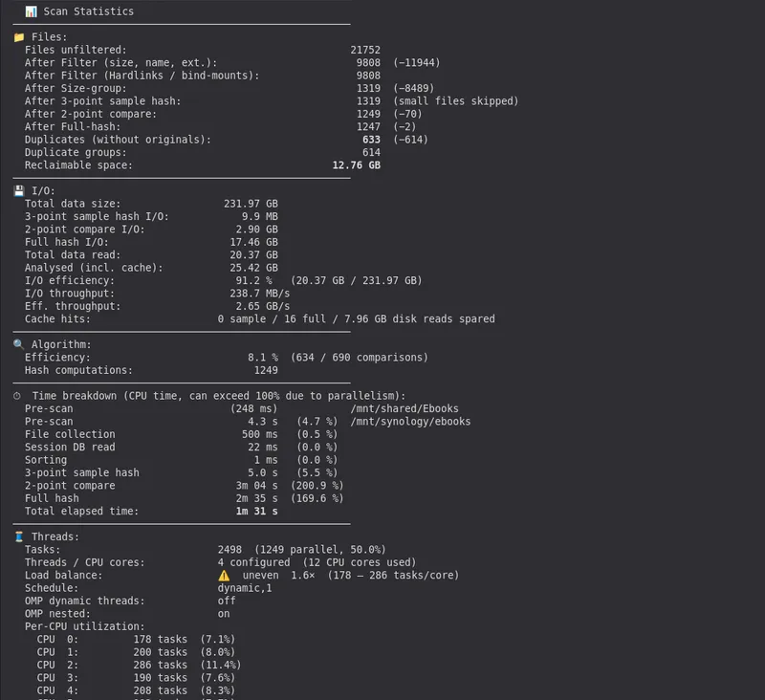Click '2.90 GB' 2-point compare I/O value

pyautogui.click(x=256, y=230)
